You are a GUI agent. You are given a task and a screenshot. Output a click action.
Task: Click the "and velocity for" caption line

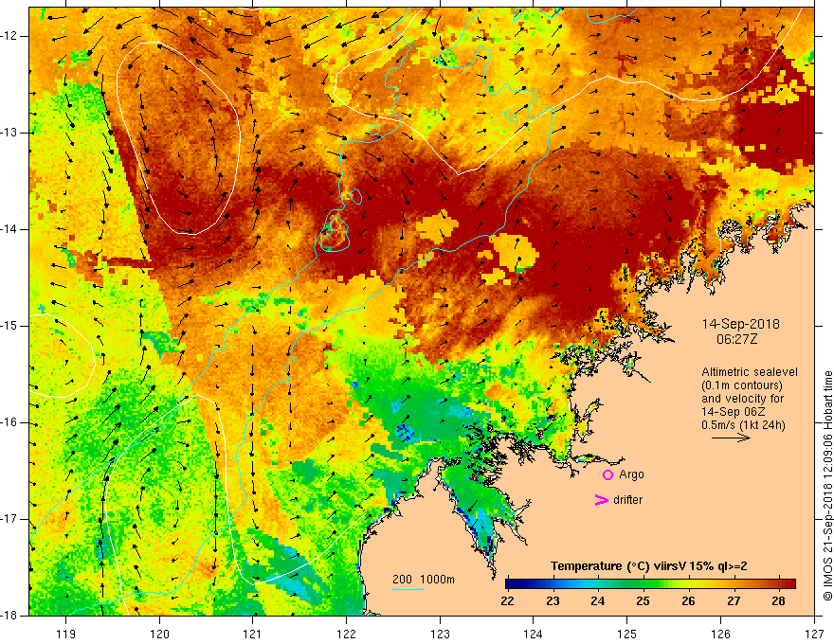click(742, 399)
